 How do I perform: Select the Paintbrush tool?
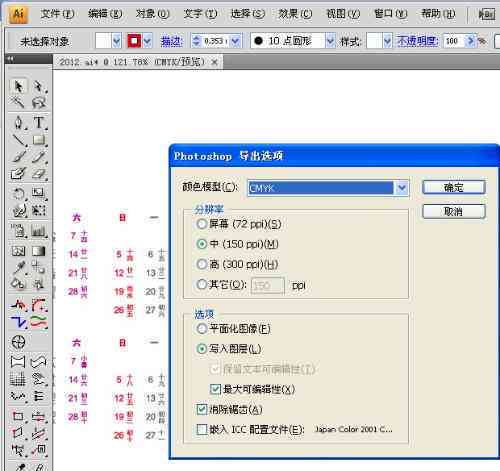18,157
